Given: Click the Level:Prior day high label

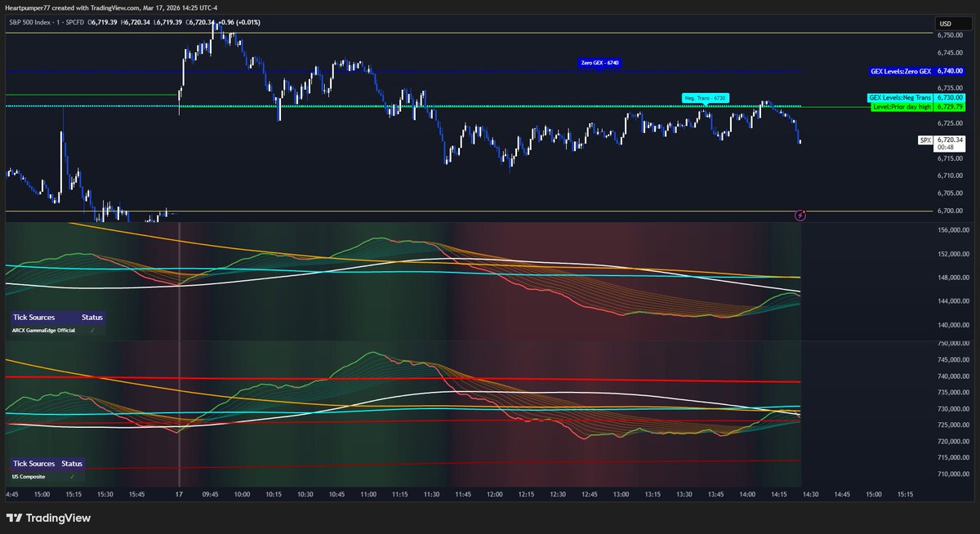Looking at the screenshot, I should click(x=902, y=106).
